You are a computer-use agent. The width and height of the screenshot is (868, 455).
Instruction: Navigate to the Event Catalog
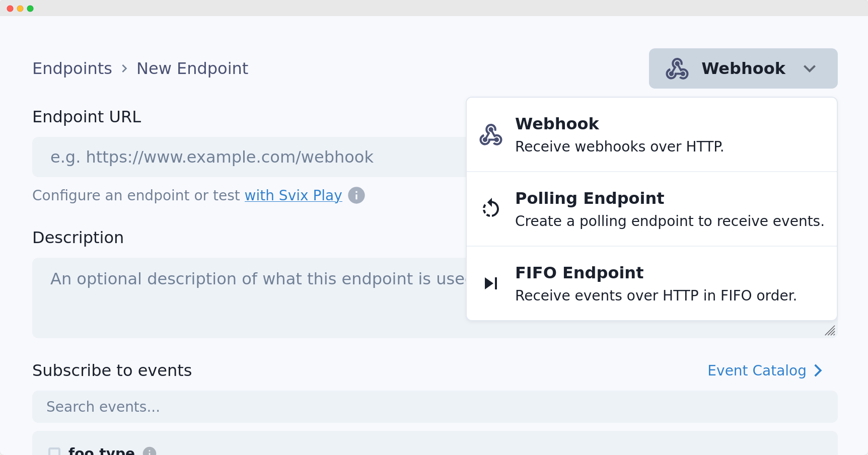pyautogui.click(x=756, y=370)
